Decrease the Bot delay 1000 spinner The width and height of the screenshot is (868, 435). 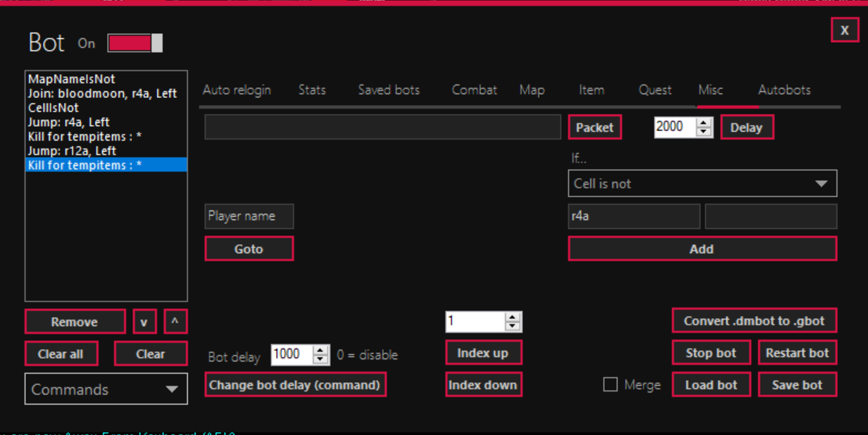coord(321,360)
